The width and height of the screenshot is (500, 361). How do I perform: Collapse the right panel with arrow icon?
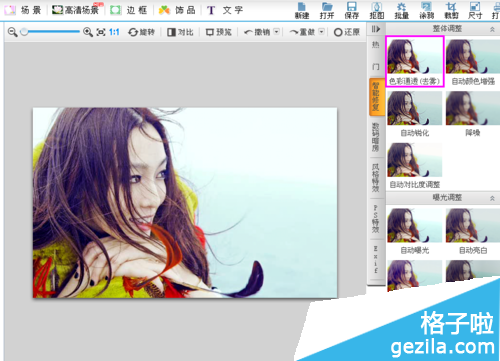point(376,29)
